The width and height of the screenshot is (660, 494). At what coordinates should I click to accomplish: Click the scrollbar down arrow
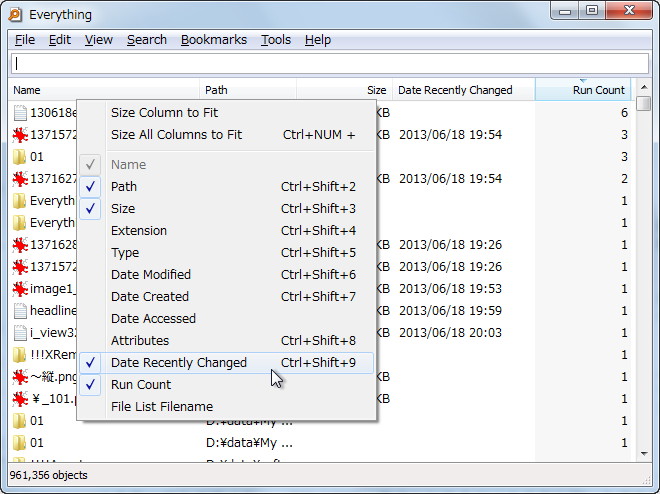644,454
